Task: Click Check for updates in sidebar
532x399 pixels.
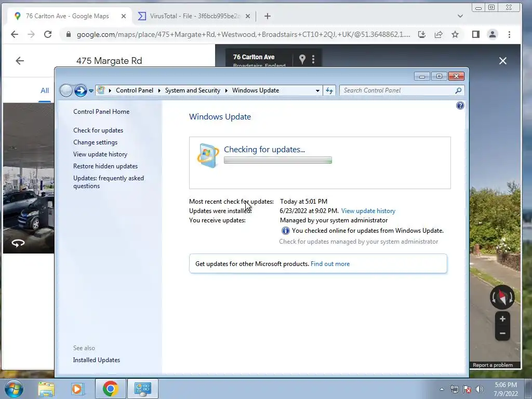Action: [x=98, y=130]
